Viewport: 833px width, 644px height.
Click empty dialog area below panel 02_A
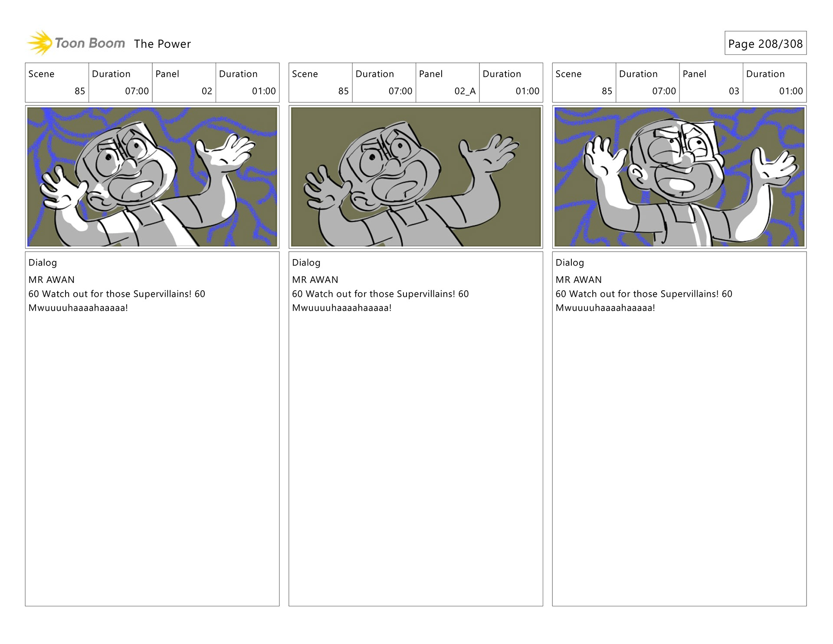416,460
